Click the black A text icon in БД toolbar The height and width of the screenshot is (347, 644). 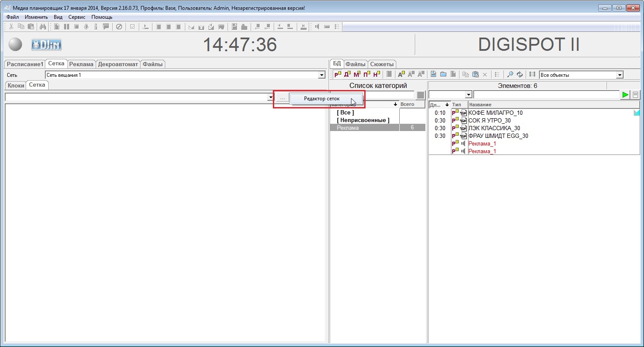coord(401,74)
